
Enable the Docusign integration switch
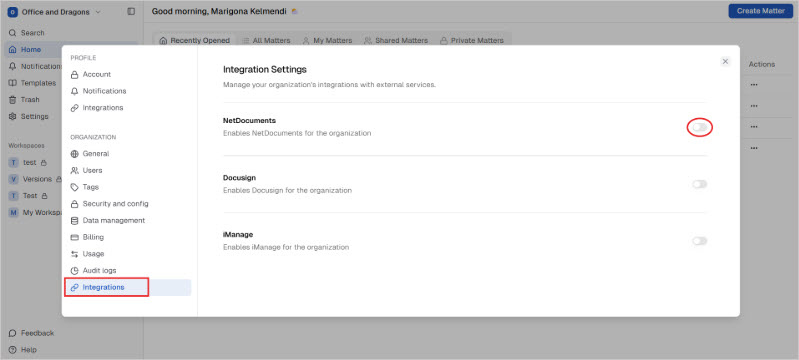pyautogui.click(x=700, y=184)
